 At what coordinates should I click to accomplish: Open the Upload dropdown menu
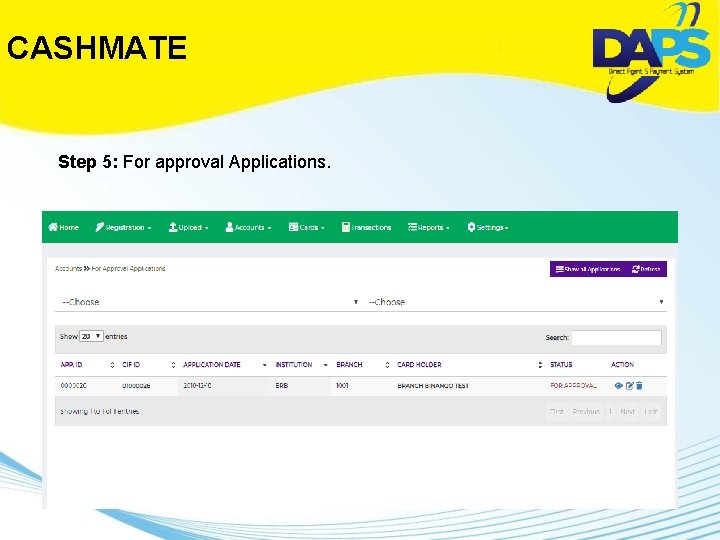click(x=189, y=227)
